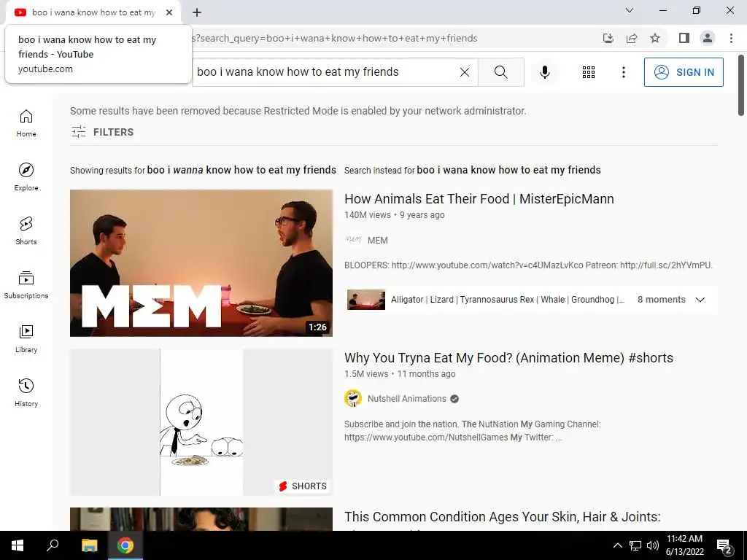Open the notification center icon
Screen dimensions: 747x560
click(724, 545)
